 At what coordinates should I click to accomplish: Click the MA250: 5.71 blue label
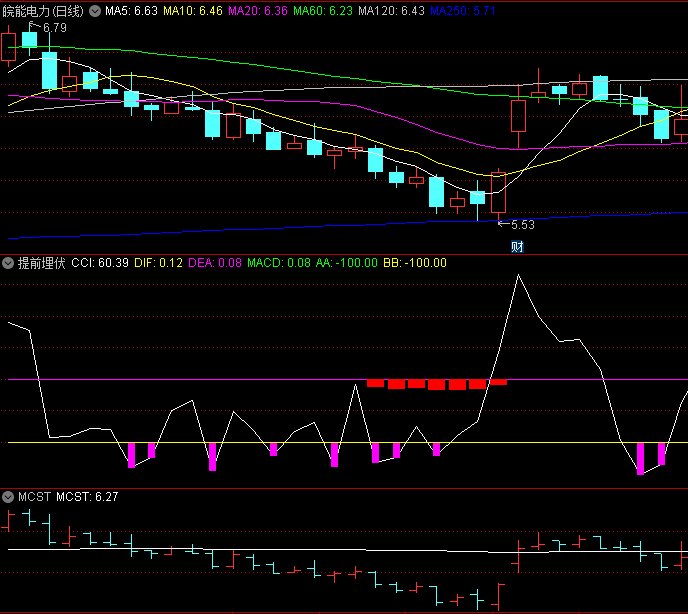tap(462, 11)
